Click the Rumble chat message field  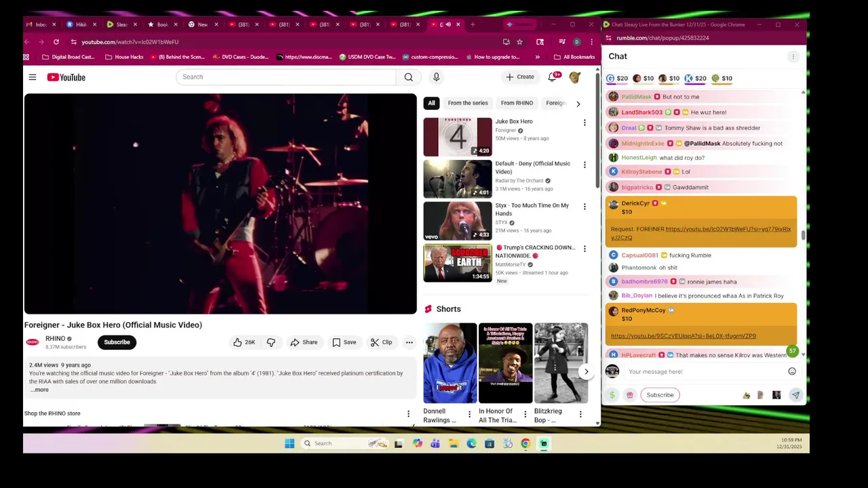[704, 371]
